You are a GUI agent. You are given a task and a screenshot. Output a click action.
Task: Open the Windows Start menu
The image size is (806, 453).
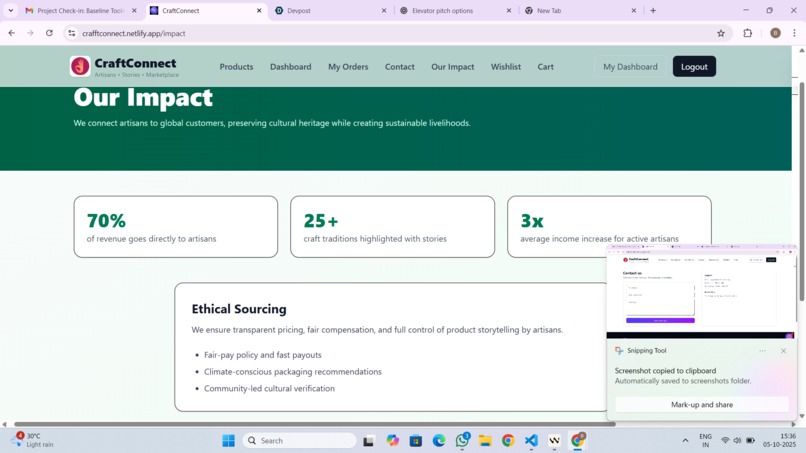[x=228, y=441]
